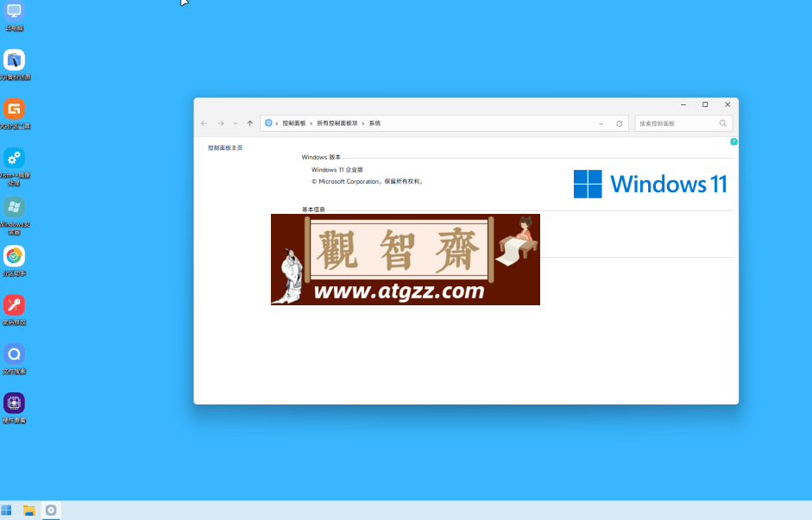Viewport: 812px width, 520px height.
Task: Open the Dism++ gears icon
Action: pos(15,166)
